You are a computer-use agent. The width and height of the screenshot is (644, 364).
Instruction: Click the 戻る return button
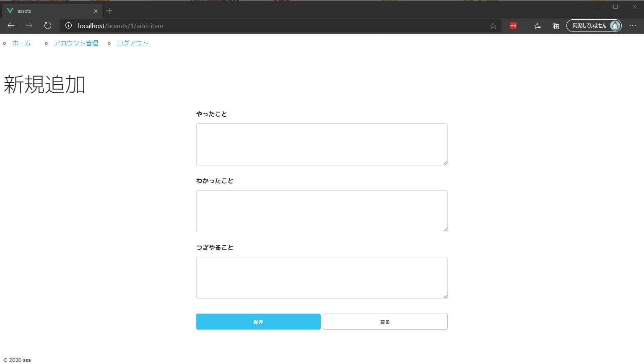[x=385, y=321]
